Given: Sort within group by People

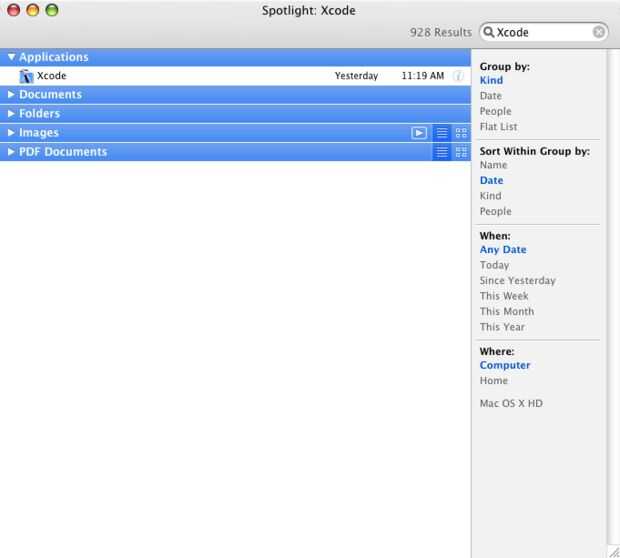Looking at the screenshot, I should point(495,212).
